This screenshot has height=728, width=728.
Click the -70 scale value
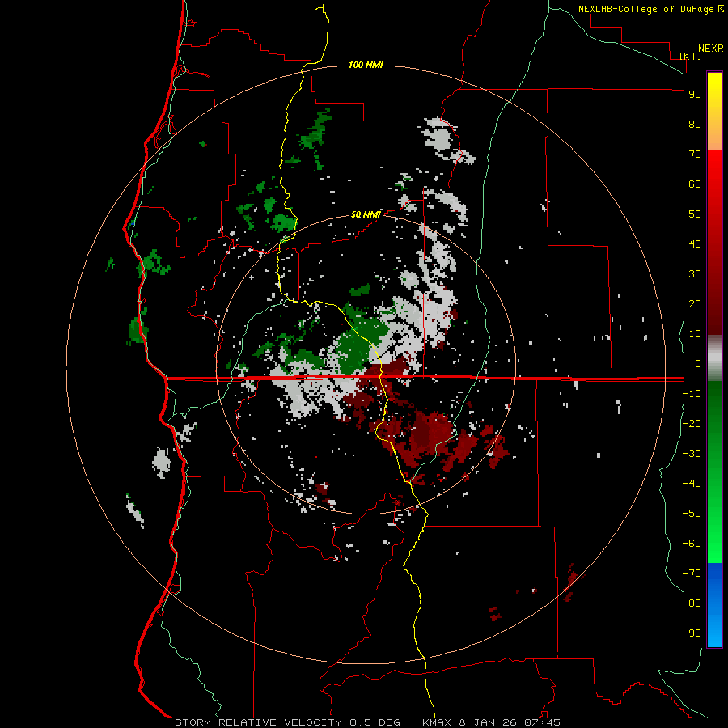(x=692, y=574)
